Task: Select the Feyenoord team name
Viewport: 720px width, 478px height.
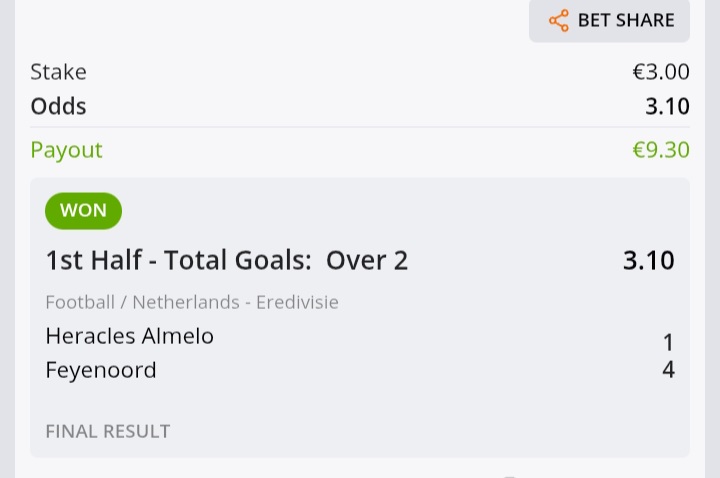Action: pyautogui.click(x=101, y=371)
